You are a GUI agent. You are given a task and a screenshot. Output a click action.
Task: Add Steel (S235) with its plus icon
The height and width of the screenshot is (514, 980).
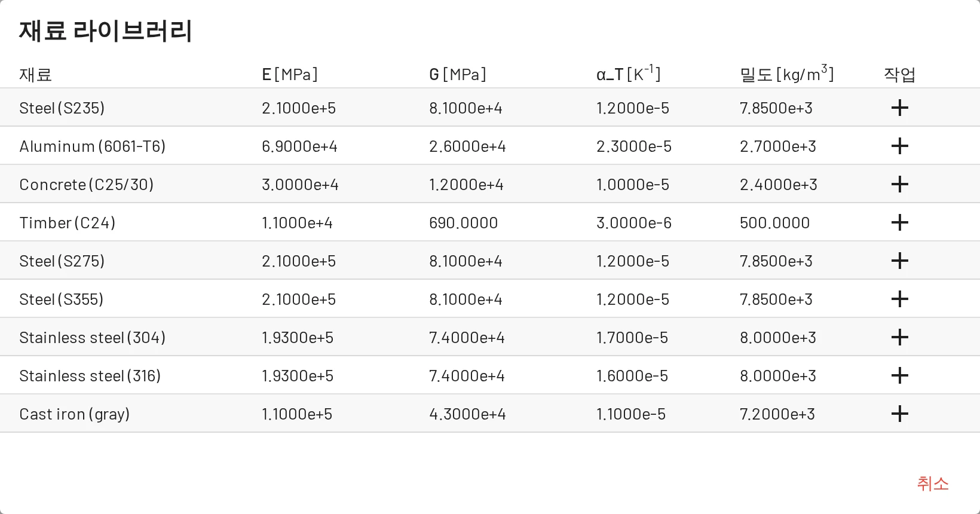click(x=899, y=108)
